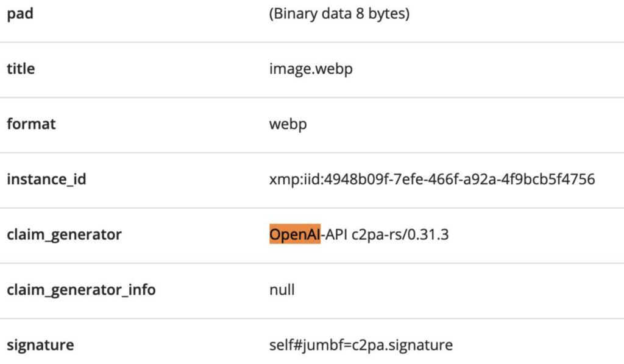Select the self#jumbf=c2pa.signature value
The height and width of the screenshot is (364, 624).
(x=361, y=345)
